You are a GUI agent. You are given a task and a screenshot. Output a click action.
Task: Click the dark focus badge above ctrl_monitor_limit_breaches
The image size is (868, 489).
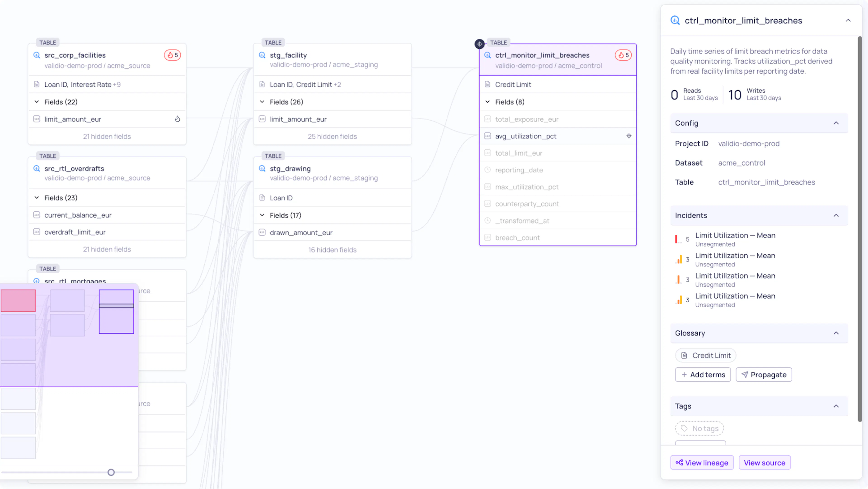[x=479, y=44]
